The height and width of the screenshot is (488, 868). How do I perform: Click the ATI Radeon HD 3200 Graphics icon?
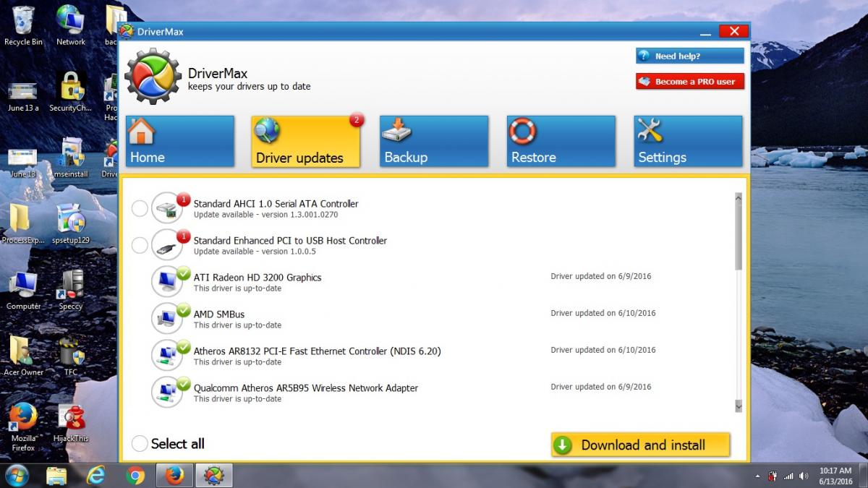tap(167, 282)
